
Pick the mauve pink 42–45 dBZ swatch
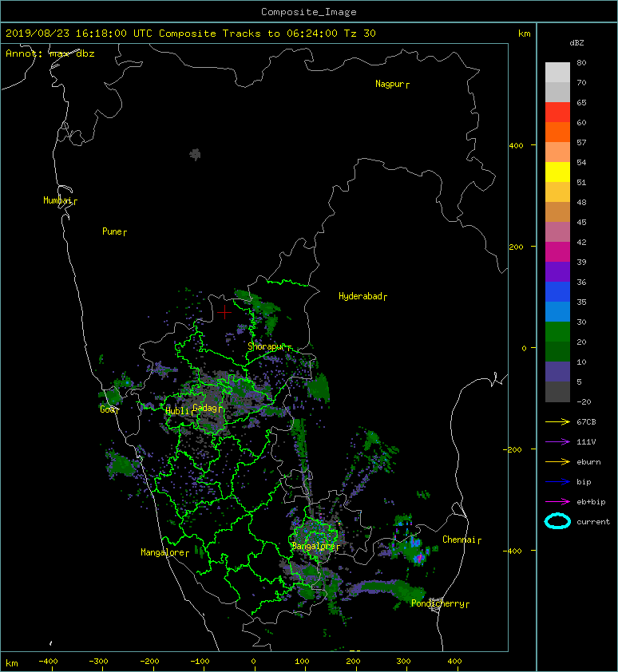(557, 232)
